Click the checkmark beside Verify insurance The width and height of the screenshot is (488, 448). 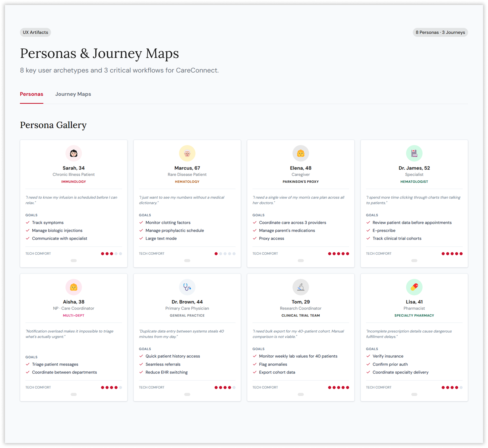tap(368, 356)
